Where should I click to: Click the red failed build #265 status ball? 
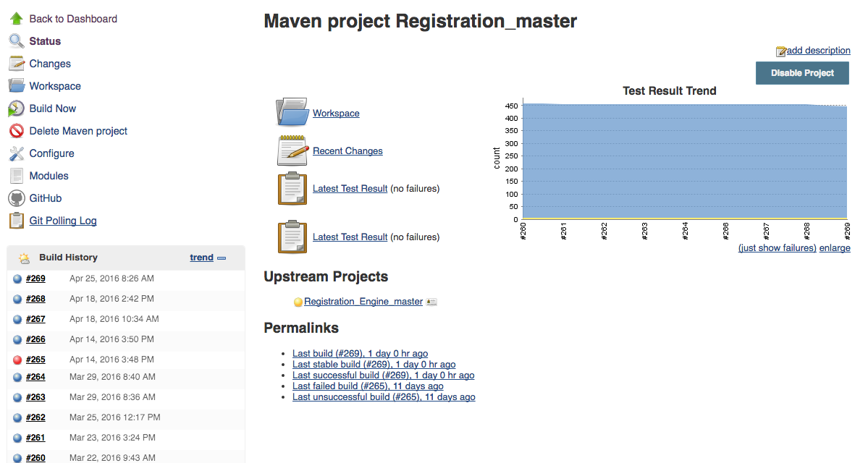[17, 360]
